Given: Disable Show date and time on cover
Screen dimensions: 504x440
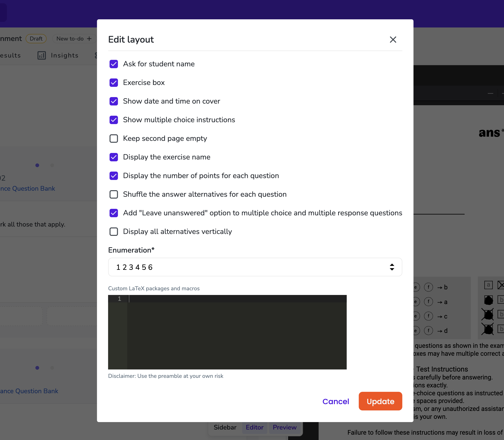Looking at the screenshot, I should pyautogui.click(x=114, y=101).
